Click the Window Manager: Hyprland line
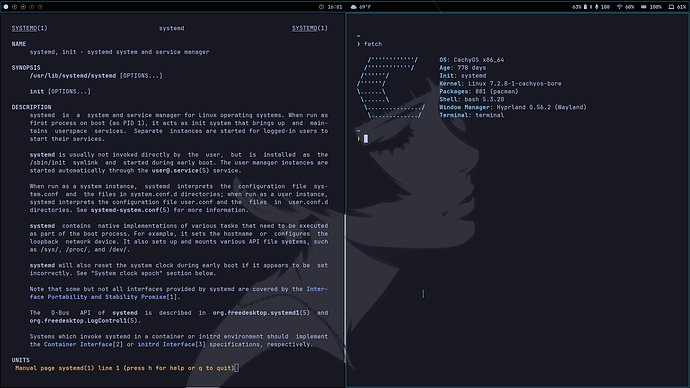Viewport: 690px width, 388px height. 513,107
